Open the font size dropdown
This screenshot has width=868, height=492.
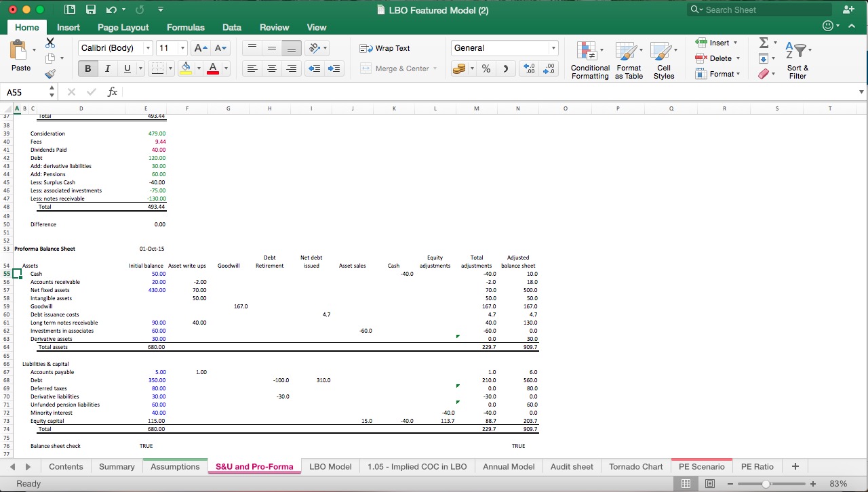click(x=181, y=48)
